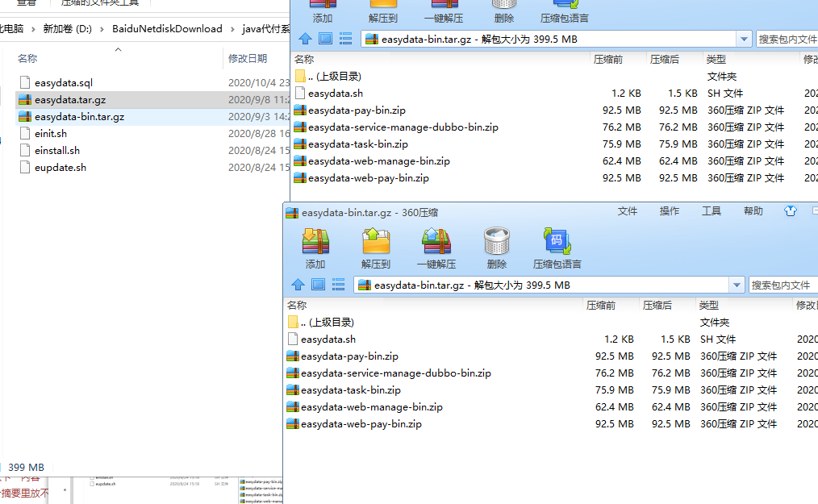The width and height of the screenshot is (818, 504).
Task: Select einstall.sh in Explorer file list
Action: tap(57, 151)
